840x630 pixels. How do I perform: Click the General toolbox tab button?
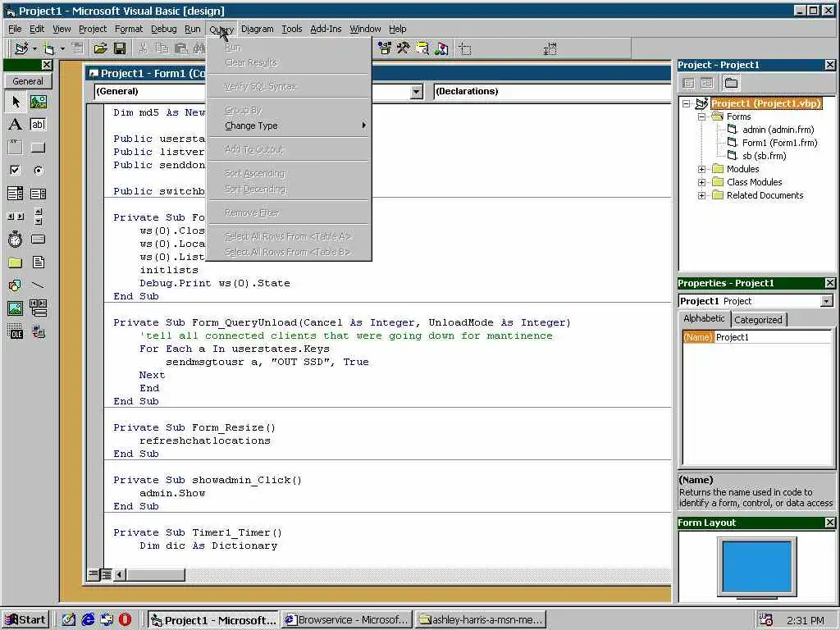pos(28,81)
